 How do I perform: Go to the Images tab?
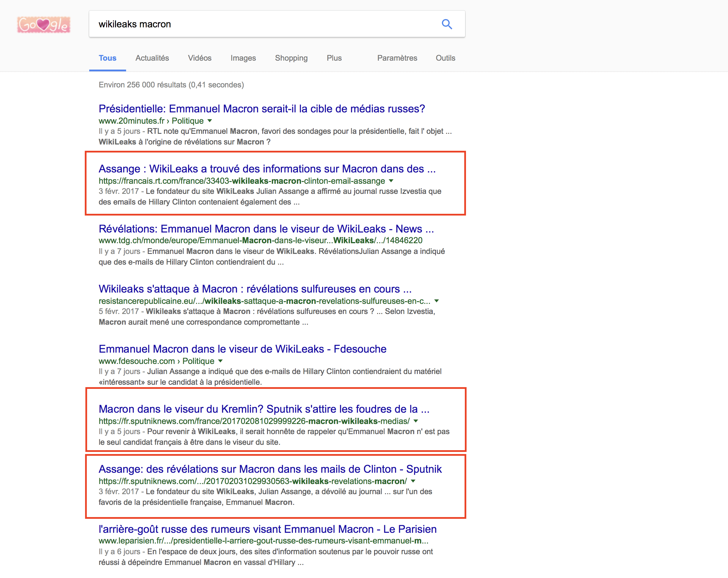click(x=243, y=58)
